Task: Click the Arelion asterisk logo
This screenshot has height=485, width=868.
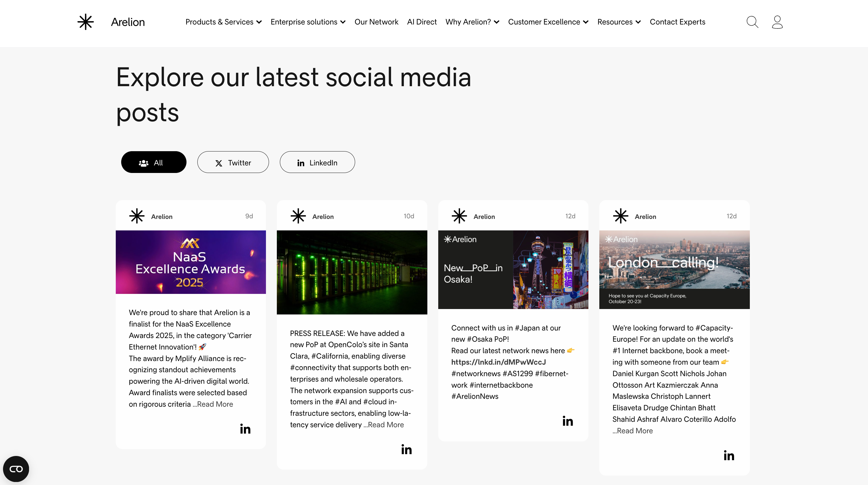Action: [x=85, y=22]
